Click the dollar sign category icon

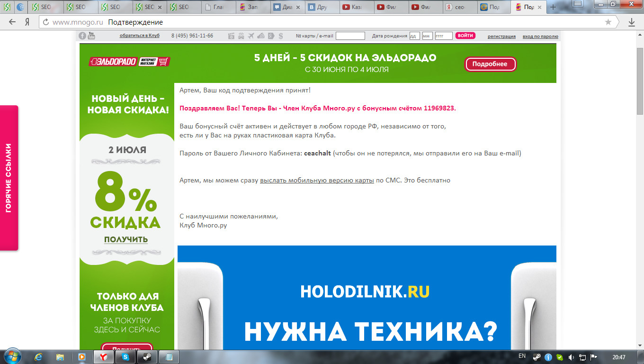(x=281, y=36)
